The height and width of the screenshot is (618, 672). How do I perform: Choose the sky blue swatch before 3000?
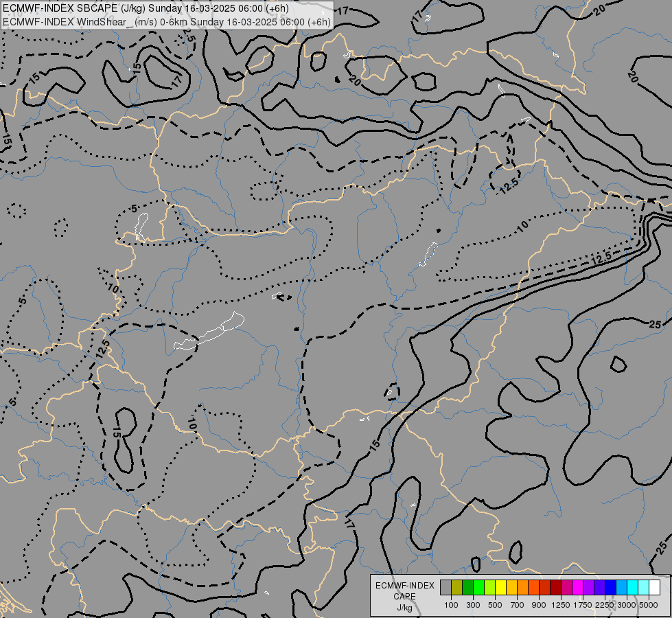pos(621,587)
